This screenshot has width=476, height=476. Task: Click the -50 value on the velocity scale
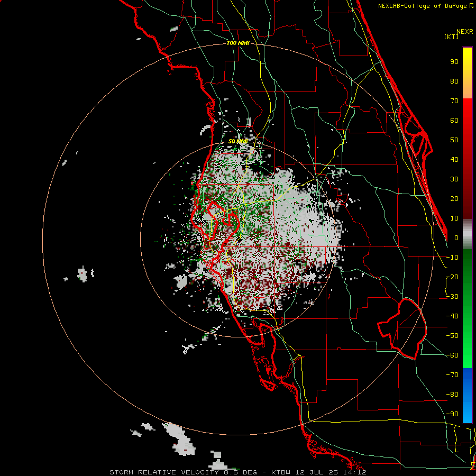point(452,336)
